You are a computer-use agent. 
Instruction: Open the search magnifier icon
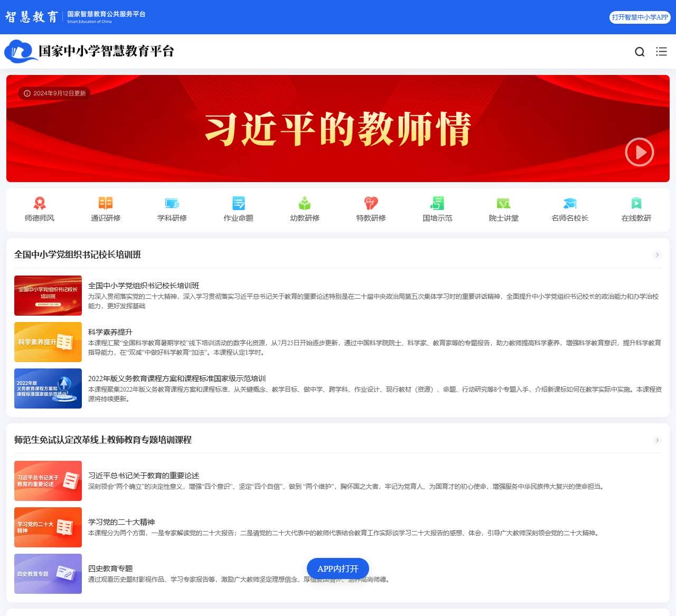point(640,52)
